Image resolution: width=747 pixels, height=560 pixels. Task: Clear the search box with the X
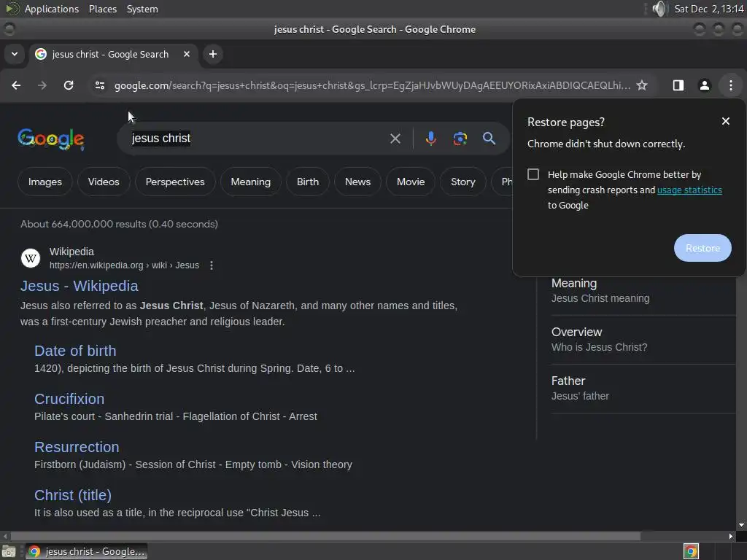click(395, 139)
